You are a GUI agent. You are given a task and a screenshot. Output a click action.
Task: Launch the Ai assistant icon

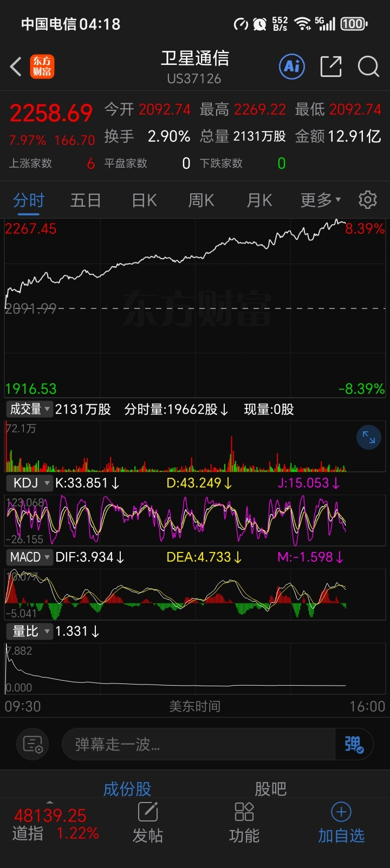pyautogui.click(x=292, y=67)
